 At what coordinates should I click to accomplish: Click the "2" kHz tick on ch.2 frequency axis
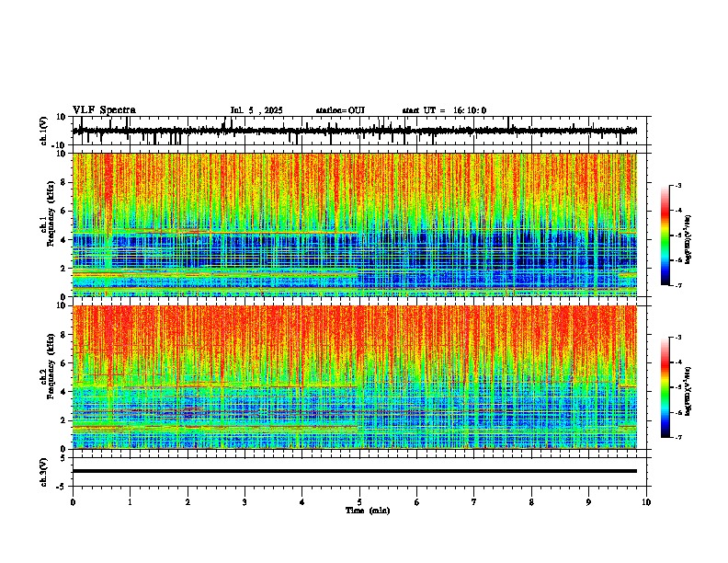pos(63,420)
